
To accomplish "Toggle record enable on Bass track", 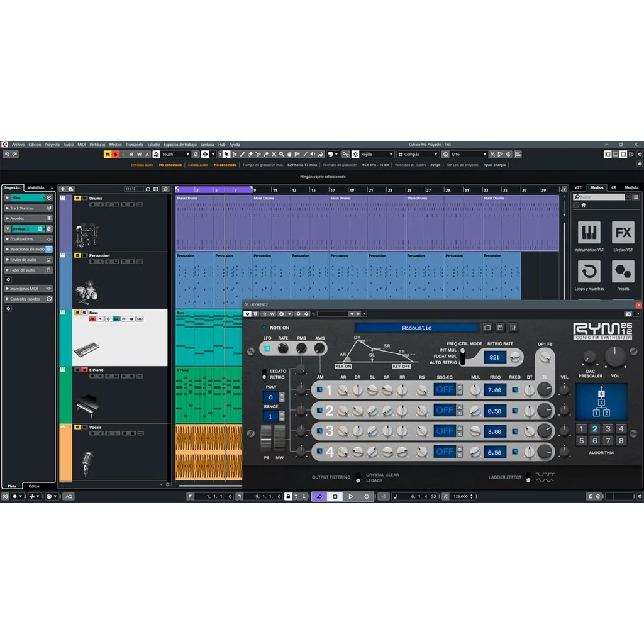I will (x=92, y=319).
